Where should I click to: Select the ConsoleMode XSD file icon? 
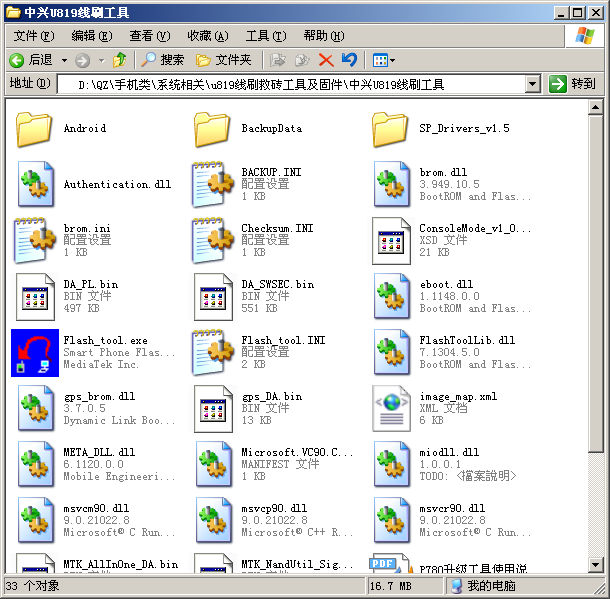pyautogui.click(x=391, y=241)
